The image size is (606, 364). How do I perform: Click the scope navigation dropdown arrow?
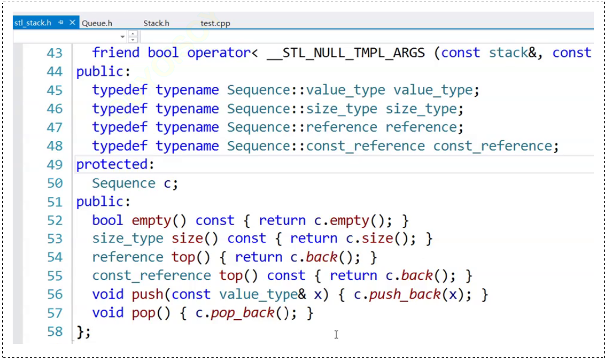[122, 37]
